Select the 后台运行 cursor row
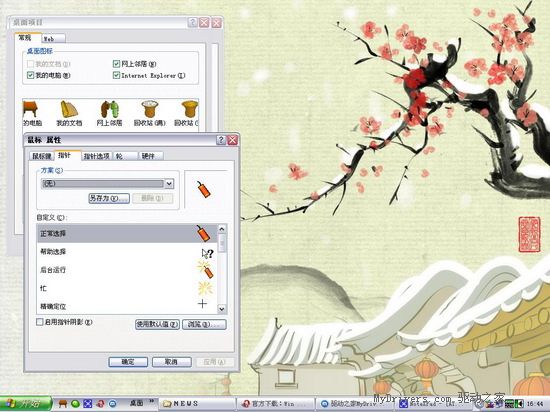Screen dimensions: 550x412 127,270
